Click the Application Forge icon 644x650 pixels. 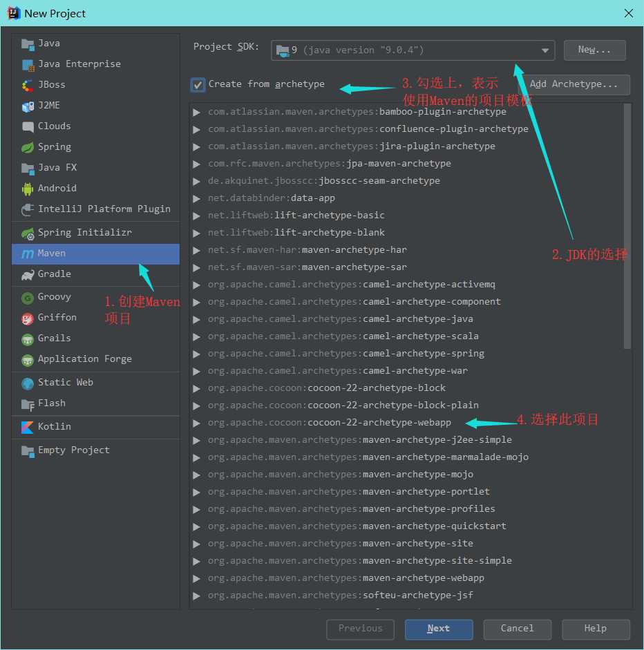click(28, 359)
